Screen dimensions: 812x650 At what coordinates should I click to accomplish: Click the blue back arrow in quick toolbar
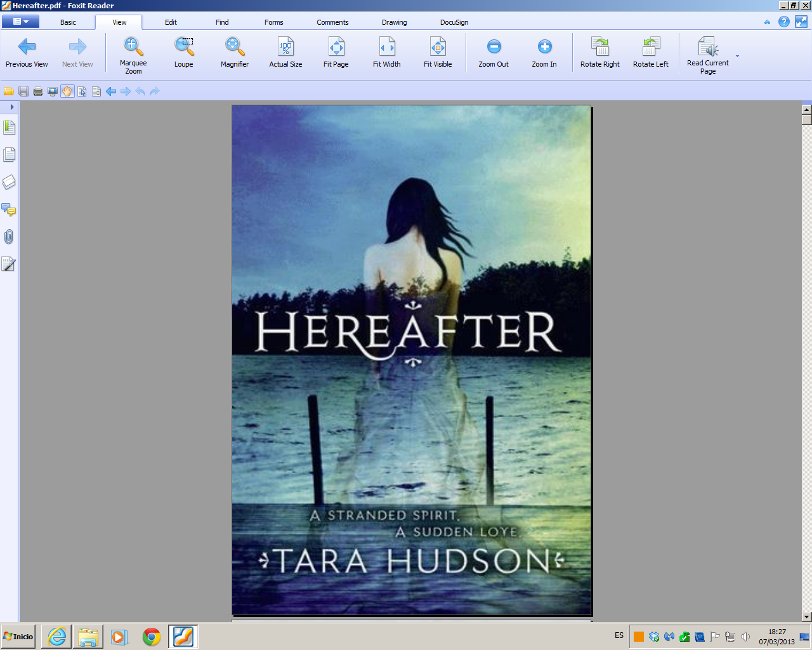pyautogui.click(x=111, y=91)
